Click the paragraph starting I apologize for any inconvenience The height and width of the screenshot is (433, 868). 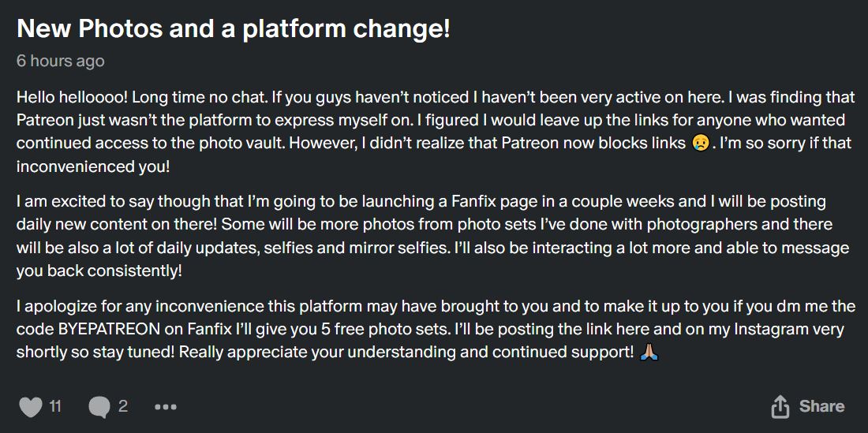(436, 330)
